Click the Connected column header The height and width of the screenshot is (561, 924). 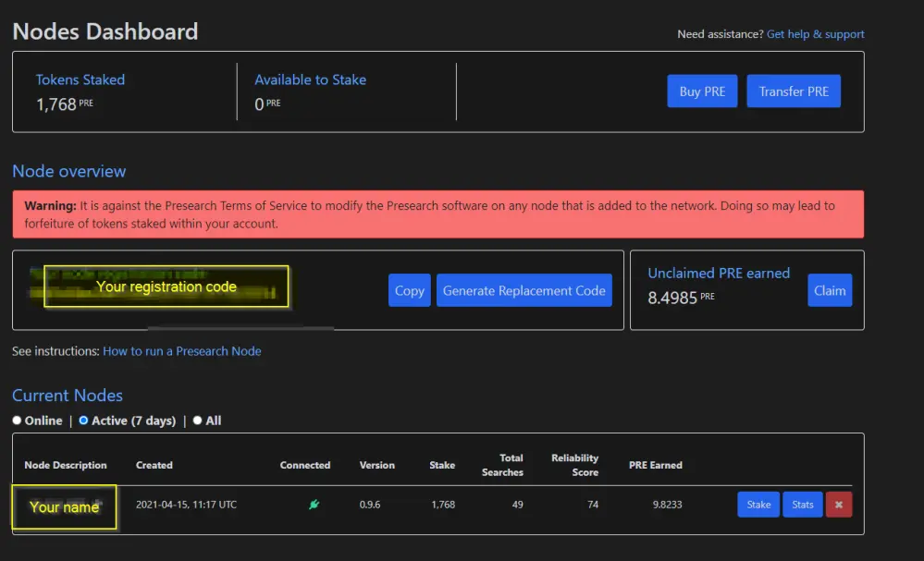[305, 465]
